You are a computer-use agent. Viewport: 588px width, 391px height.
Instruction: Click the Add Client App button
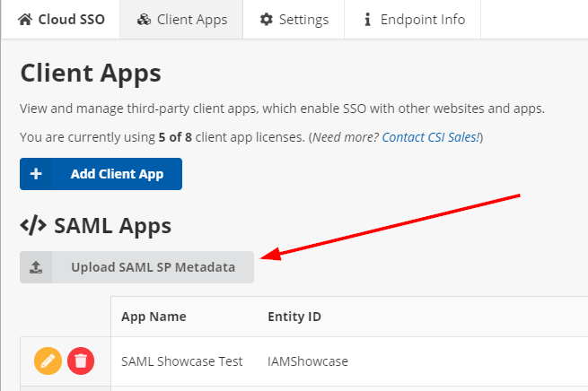click(101, 174)
